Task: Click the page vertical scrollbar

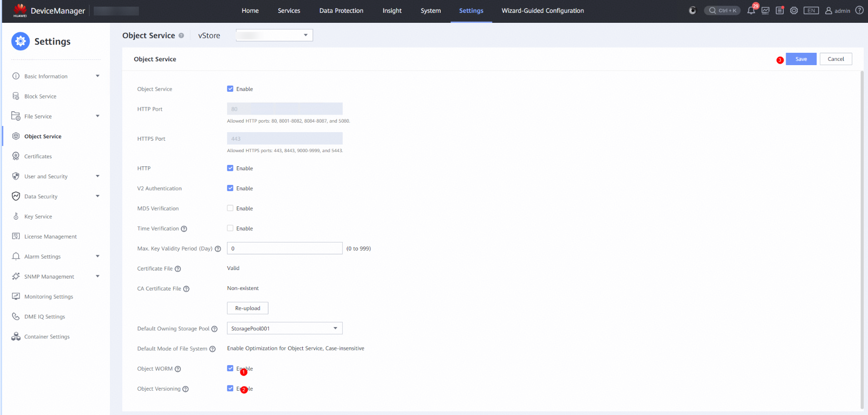Action: 862,240
